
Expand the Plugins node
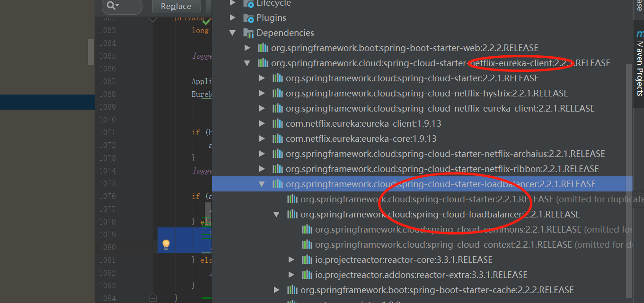(232, 17)
